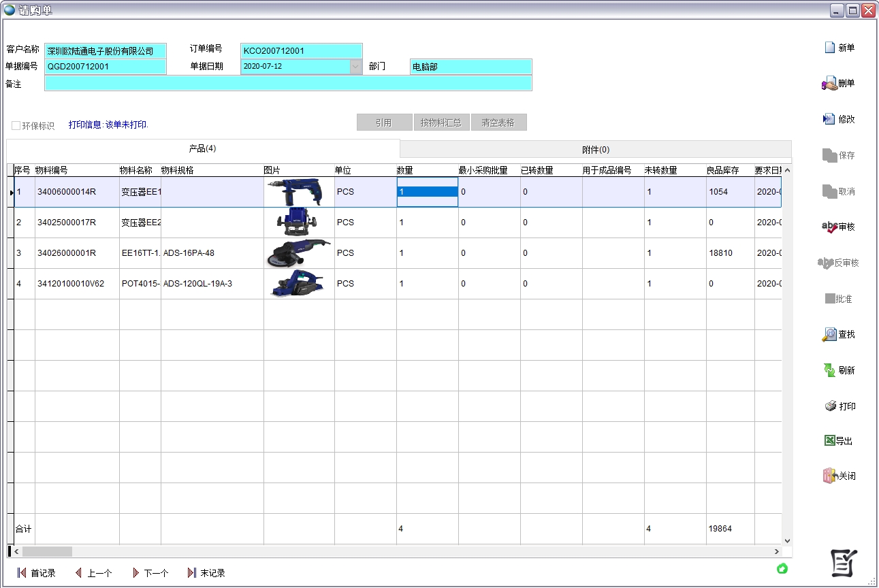
Task: Close the form using 关闭 icon
Action: coord(829,476)
